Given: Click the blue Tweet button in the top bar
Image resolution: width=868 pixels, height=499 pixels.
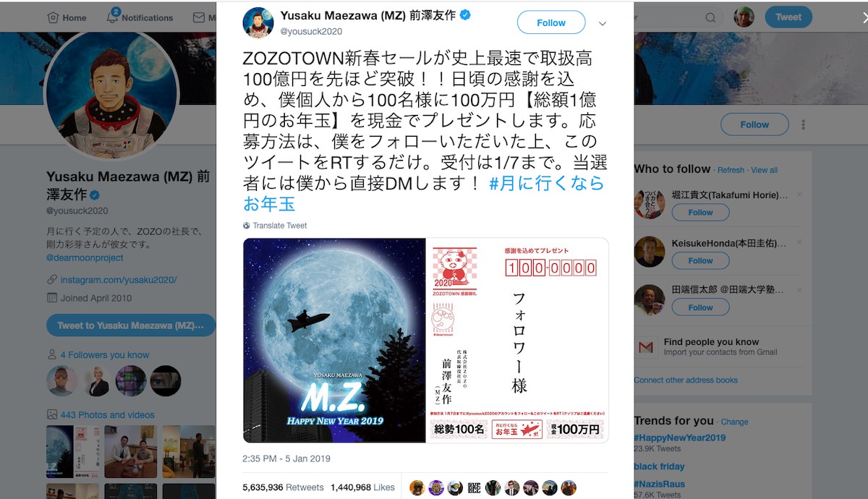Looking at the screenshot, I should (788, 17).
